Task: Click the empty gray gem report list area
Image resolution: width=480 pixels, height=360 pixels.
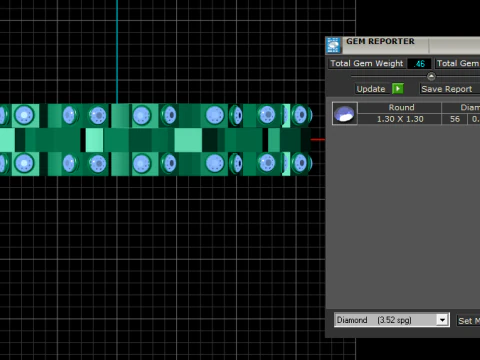Action: tap(403, 217)
